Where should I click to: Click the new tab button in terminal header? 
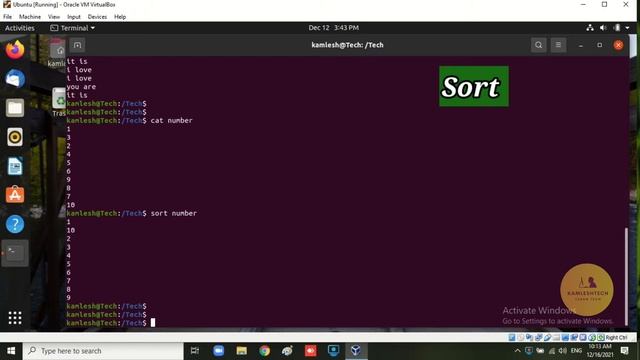(x=78, y=45)
